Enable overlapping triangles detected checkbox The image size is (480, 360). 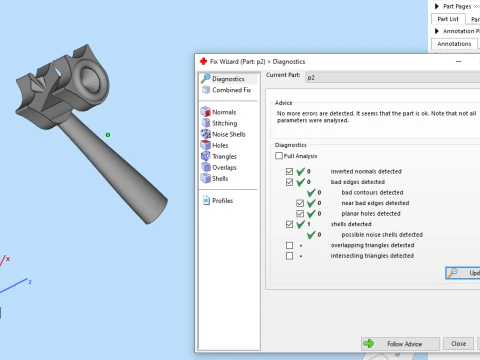click(289, 245)
